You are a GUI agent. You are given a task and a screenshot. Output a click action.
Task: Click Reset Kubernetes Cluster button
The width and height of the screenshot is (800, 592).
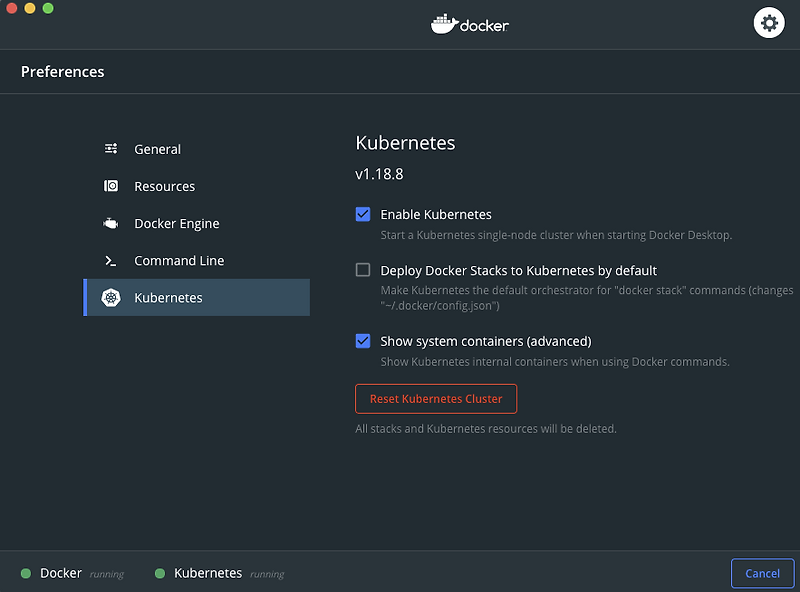click(436, 399)
